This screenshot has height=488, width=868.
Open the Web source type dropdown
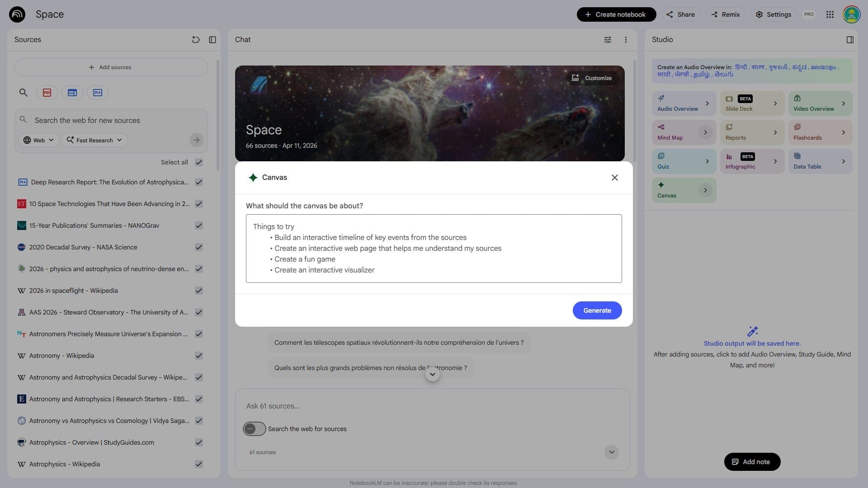tap(38, 140)
